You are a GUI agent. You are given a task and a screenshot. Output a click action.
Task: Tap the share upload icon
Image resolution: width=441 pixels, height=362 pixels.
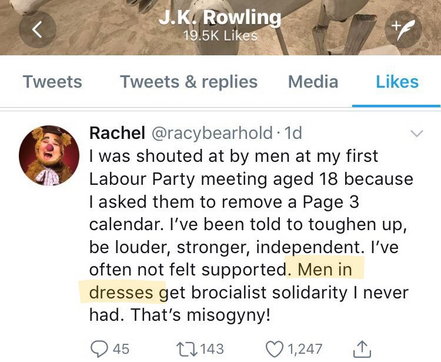[362, 349]
